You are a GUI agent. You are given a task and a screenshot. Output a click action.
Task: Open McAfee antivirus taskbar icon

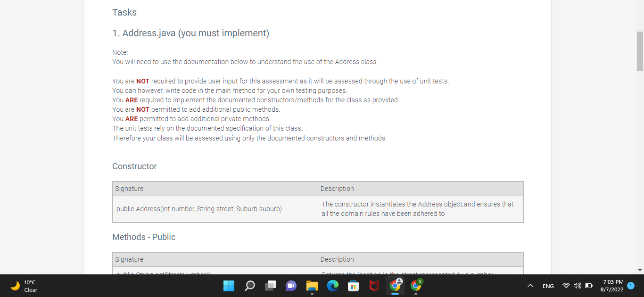click(374, 286)
